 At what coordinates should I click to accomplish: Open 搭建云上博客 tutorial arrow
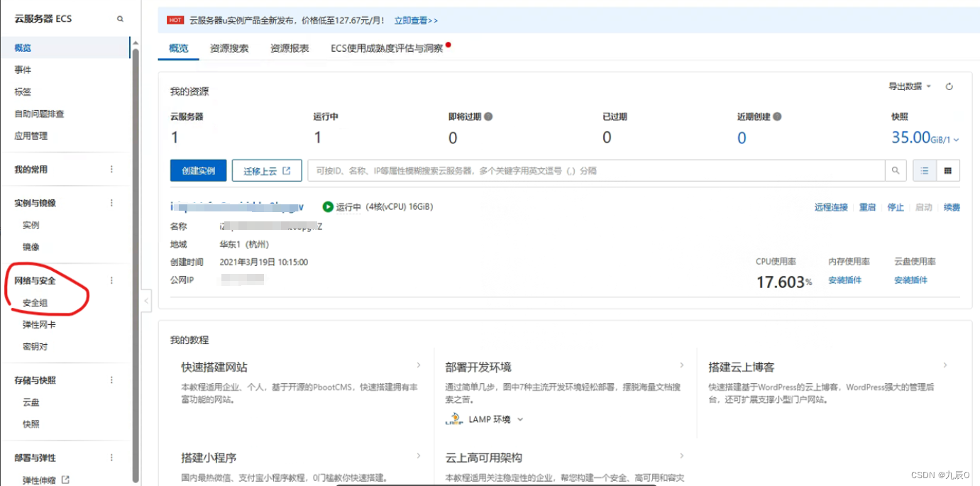coord(945,365)
